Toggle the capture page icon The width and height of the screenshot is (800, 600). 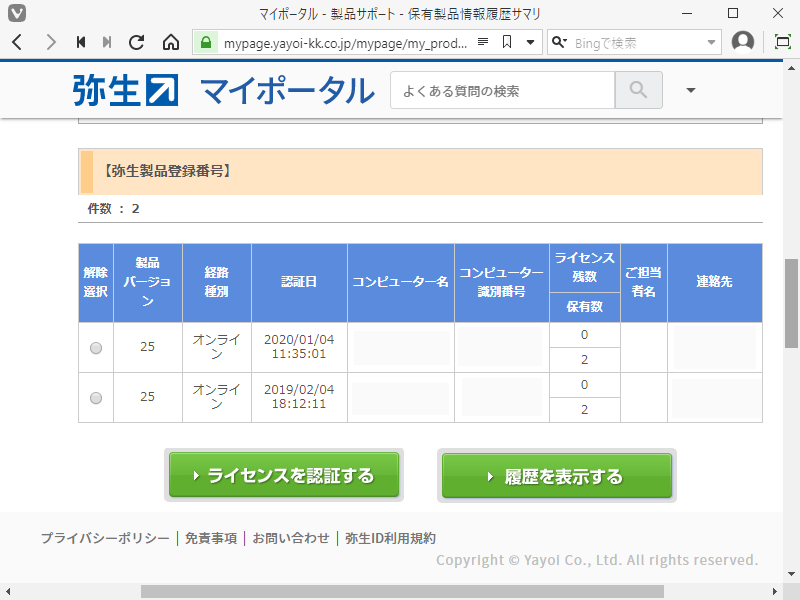click(783, 42)
